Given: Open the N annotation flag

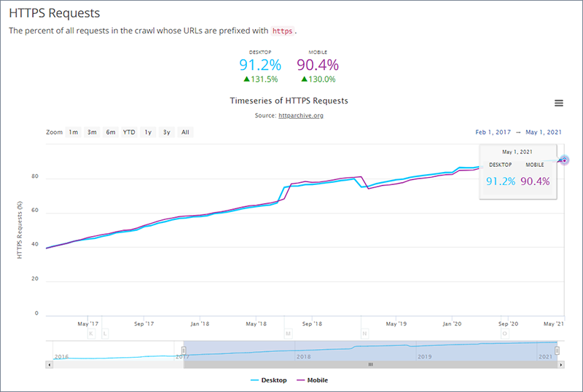Looking at the screenshot, I should (364, 334).
